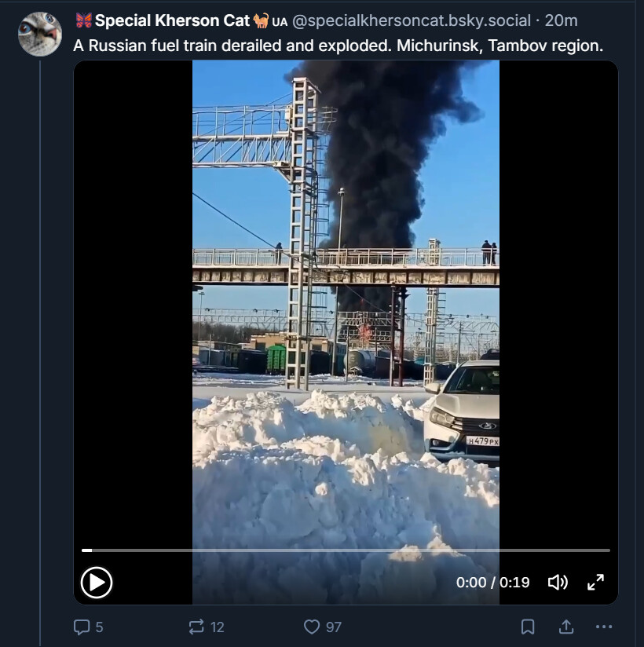
Task: Click the reply speech bubble icon
Action: tap(81, 627)
